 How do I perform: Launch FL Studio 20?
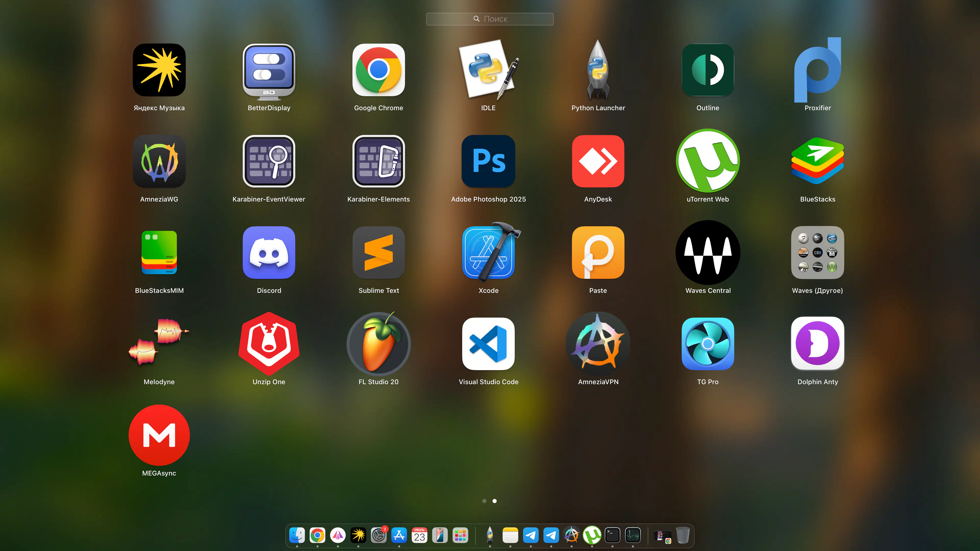click(x=378, y=344)
